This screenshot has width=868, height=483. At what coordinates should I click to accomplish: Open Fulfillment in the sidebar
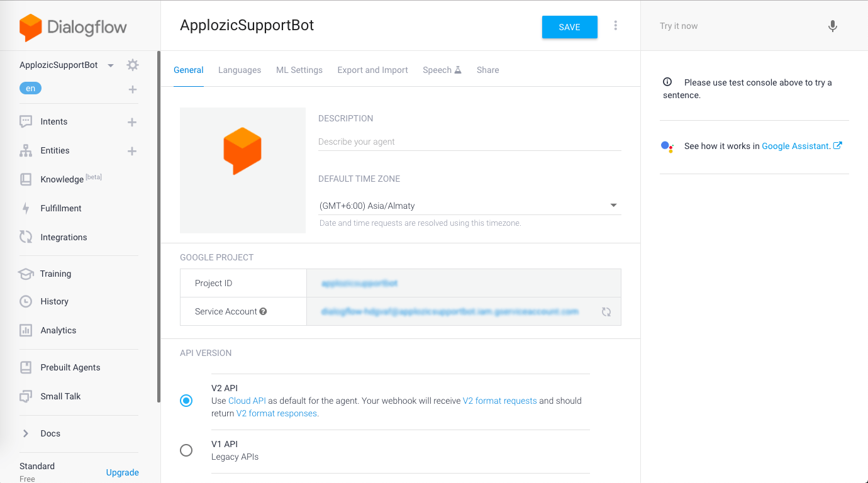click(61, 208)
